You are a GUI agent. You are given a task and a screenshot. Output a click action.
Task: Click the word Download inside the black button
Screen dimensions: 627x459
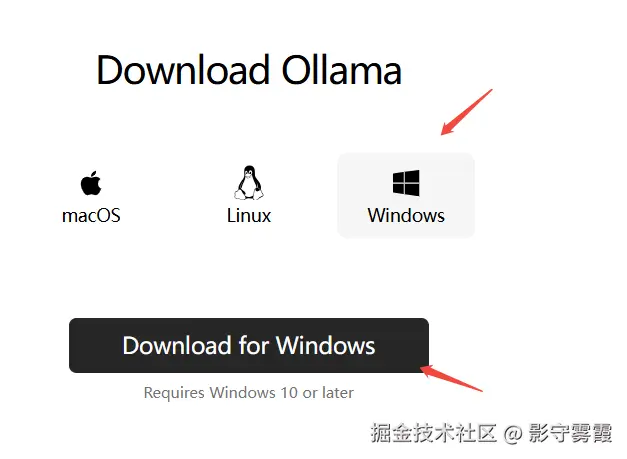(177, 345)
